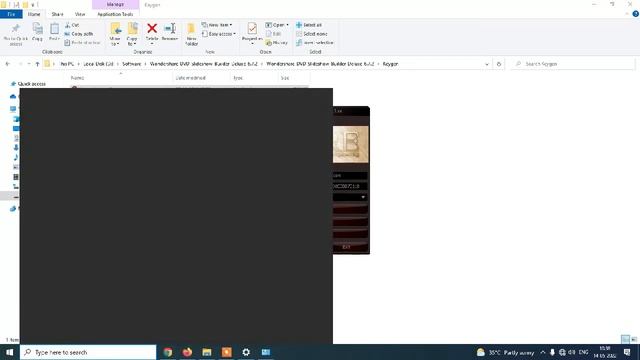The width and height of the screenshot is (640, 360).
Task: Delete the selected file with red X
Action: pos(152,33)
